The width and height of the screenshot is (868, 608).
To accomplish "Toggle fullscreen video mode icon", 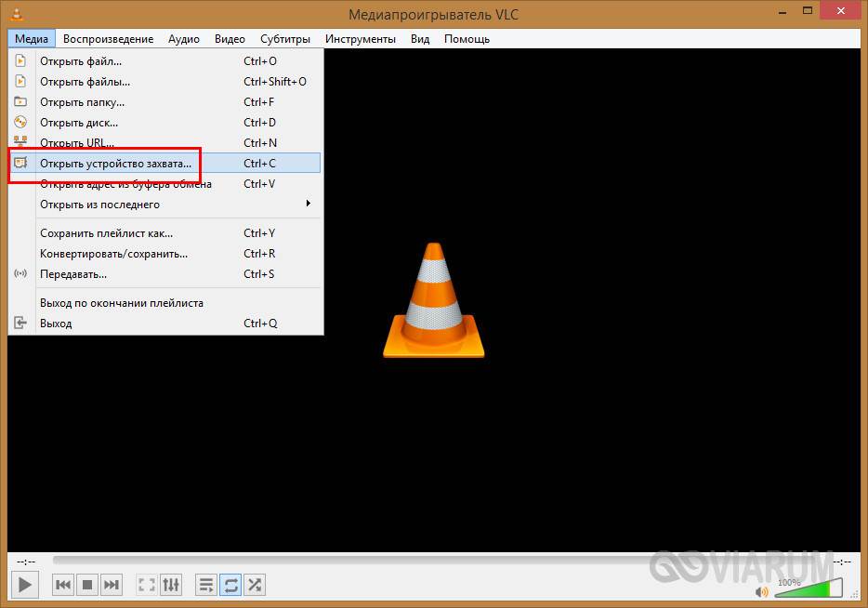I will pos(147,585).
